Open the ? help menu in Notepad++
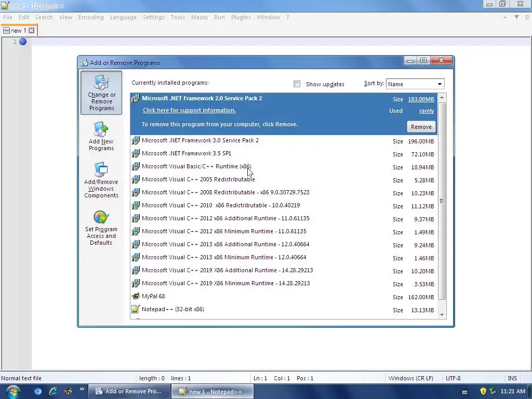The image size is (532, 399). point(288,17)
